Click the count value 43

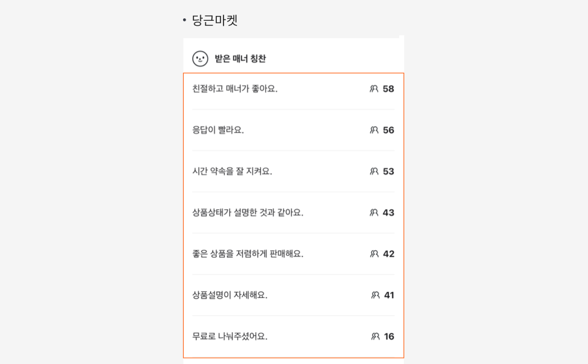point(388,212)
